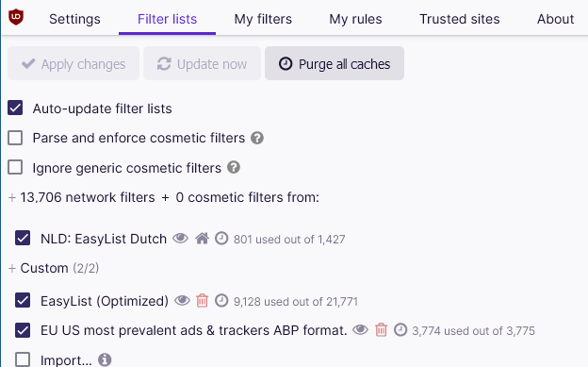Viewport: 588px width, 367px height.
Task: Click cache clock icon of EU US list
Action: [400, 330]
